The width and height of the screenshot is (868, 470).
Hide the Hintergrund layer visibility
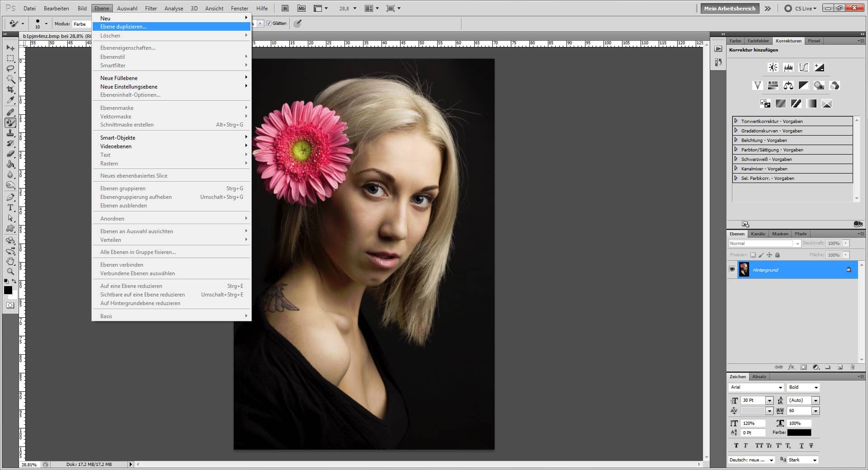tap(732, 269)
